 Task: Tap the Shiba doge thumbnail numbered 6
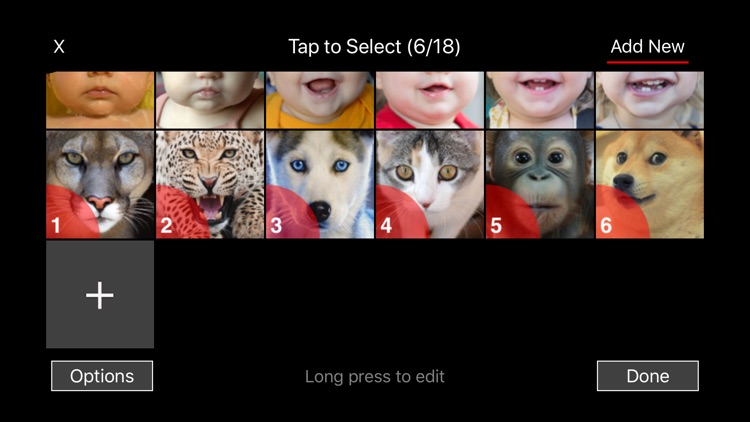coord(650,185)
